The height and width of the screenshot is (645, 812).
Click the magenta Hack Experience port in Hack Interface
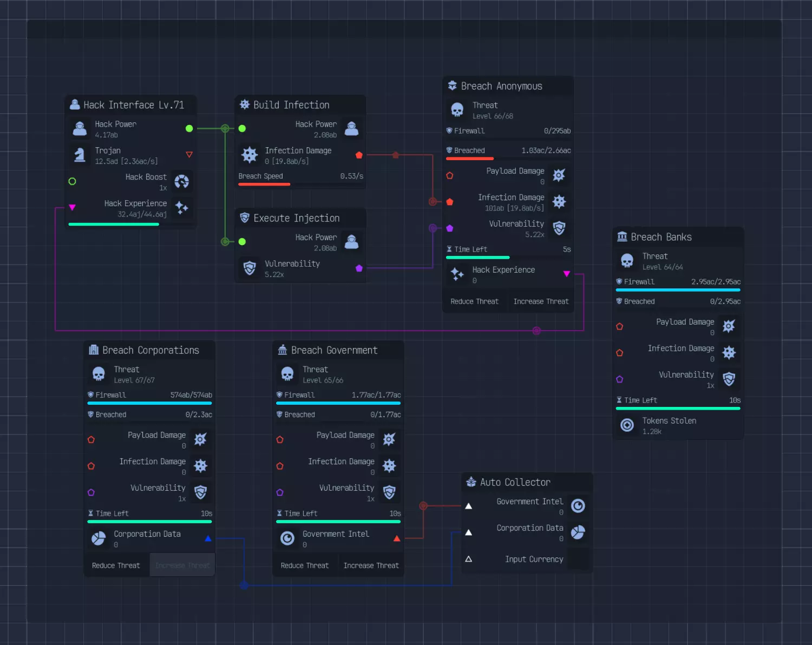tap(73, 208)
